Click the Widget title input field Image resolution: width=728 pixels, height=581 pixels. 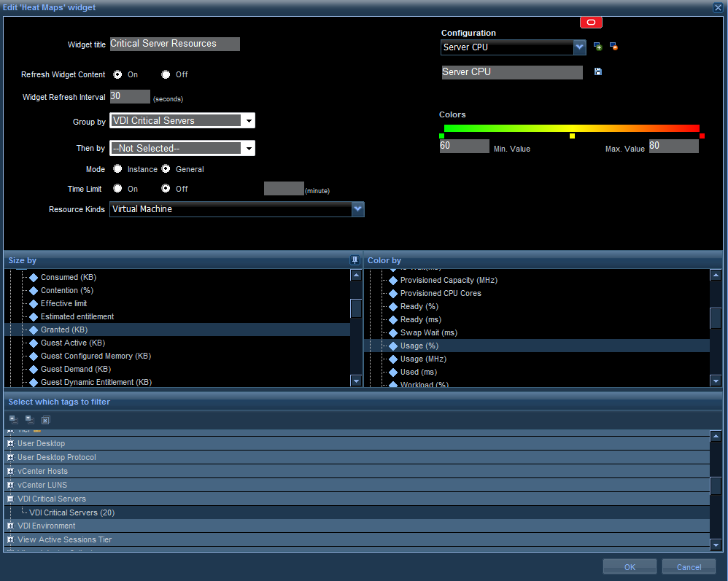174,44
